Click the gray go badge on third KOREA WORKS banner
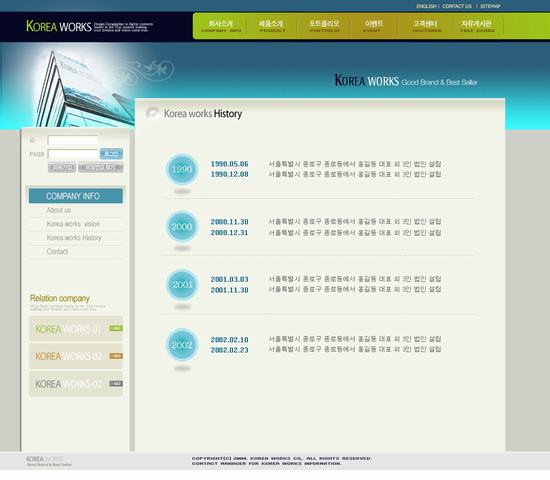 tap(116, 384)
